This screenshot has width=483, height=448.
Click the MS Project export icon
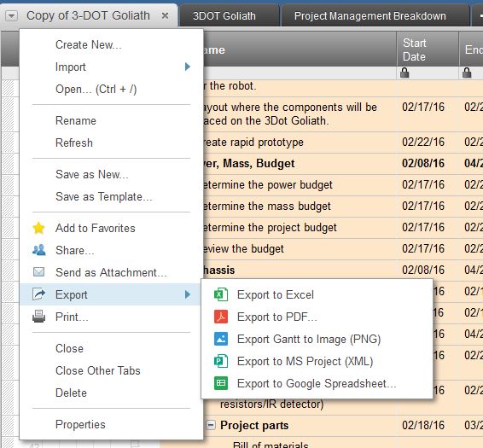pyautogui.click(x=221, y=361)
